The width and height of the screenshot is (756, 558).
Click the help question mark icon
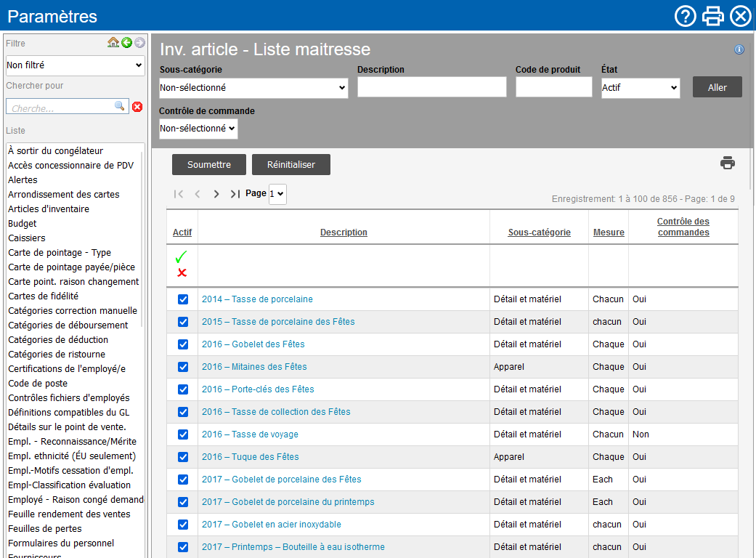pyautogui.click(x=685, y=16)
